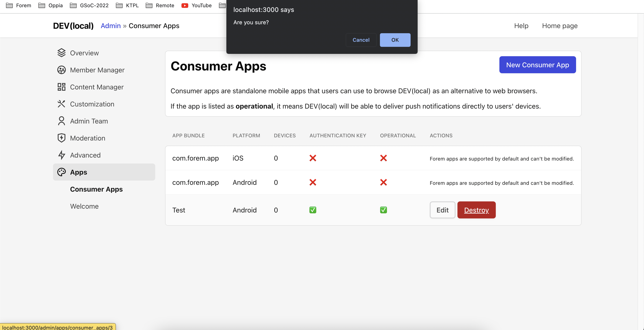The height and width of the screenshot is (330, 644).
Task: Expand the Forem bookmarks folder
Action: (x=18, y=5)
